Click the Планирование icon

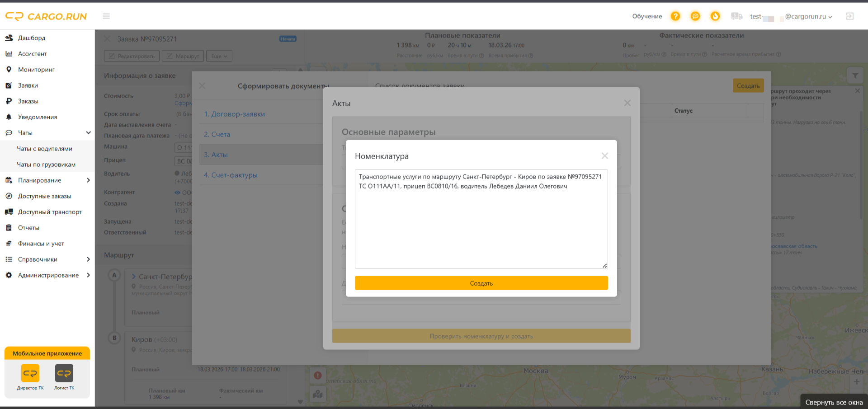tap(9, 180)
